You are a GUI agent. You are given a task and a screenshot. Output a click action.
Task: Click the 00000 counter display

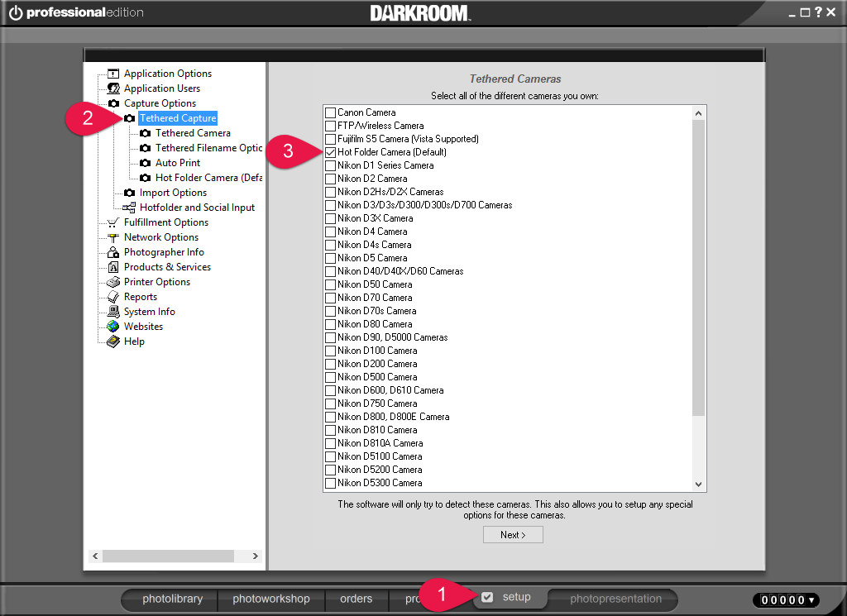point(782,599)
